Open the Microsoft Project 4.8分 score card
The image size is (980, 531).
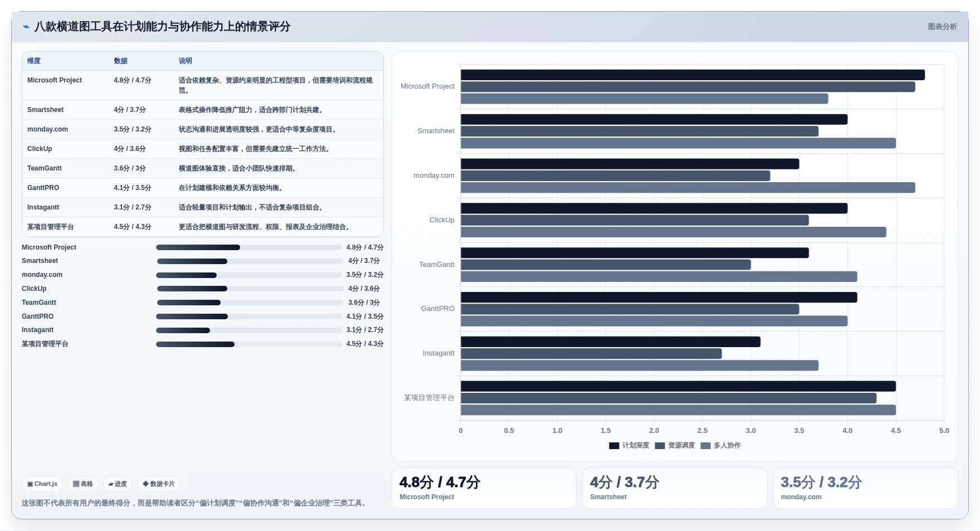pyautogui.click(x=484, y=488)
